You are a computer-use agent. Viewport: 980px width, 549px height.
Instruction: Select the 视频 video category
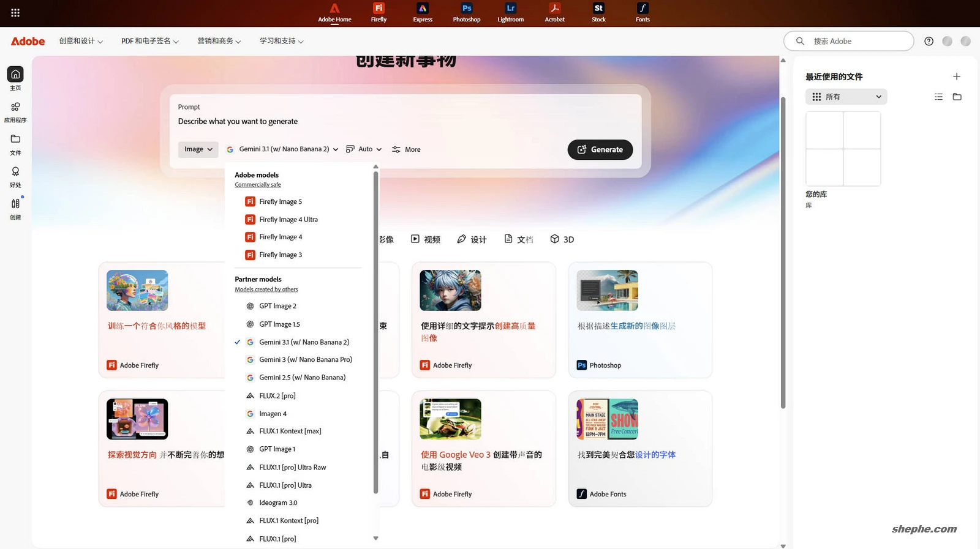(425, 239)
